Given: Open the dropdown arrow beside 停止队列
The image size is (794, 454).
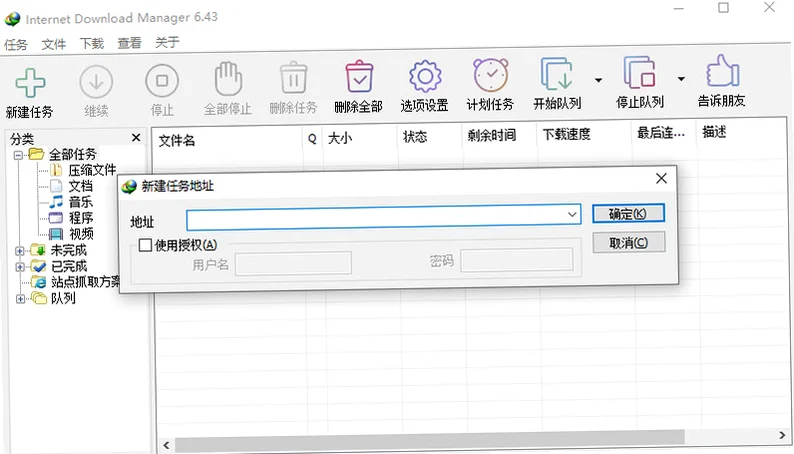Looking at the screenshot, I should click(681, 78).
